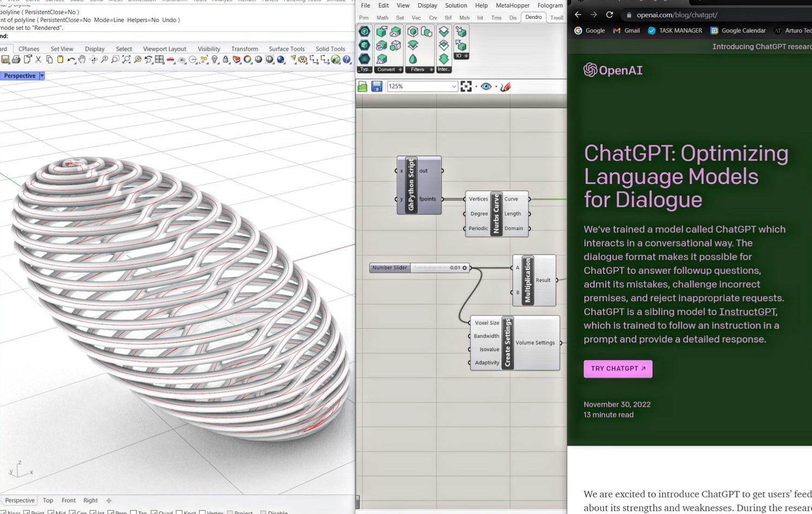Enable the Vertex osnap checkbox
The width and height of the screenshot is (812, 514).
click(x=202, y=512)
